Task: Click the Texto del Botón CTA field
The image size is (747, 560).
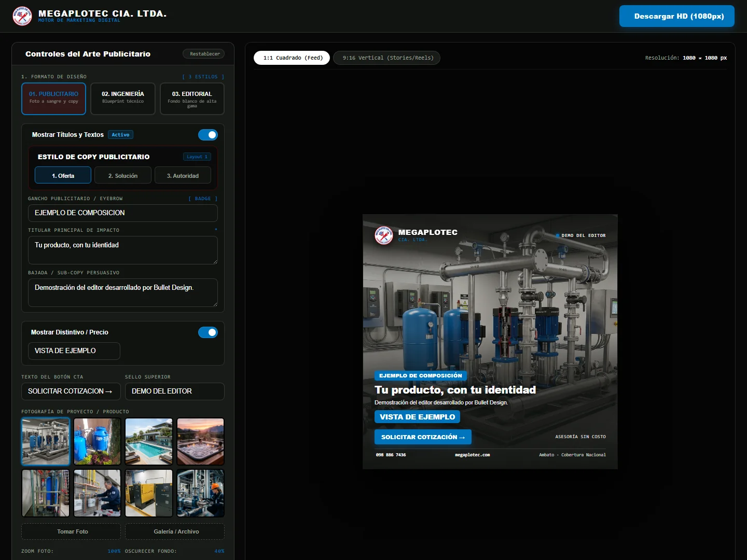Action: (x=71, y=391)
